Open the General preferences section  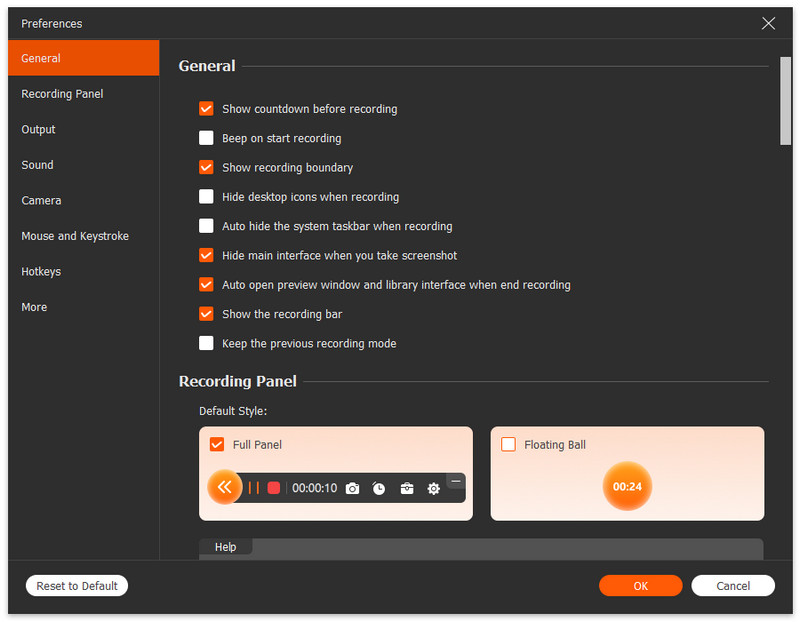84,58
